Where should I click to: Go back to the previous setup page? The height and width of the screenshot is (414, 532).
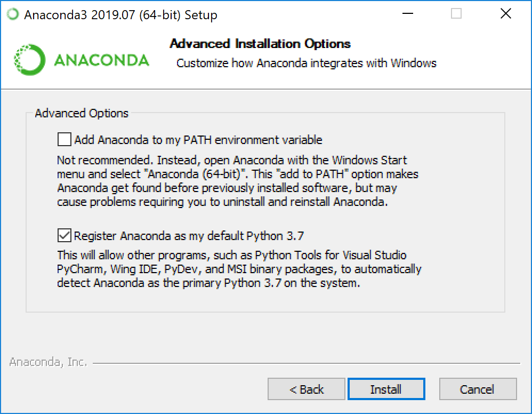click(306, 389)
